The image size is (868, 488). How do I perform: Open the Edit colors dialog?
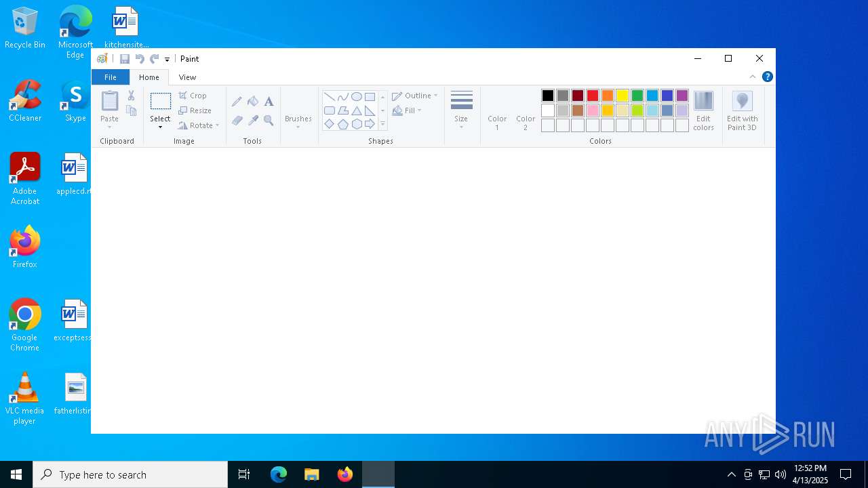tap(703, 111)
